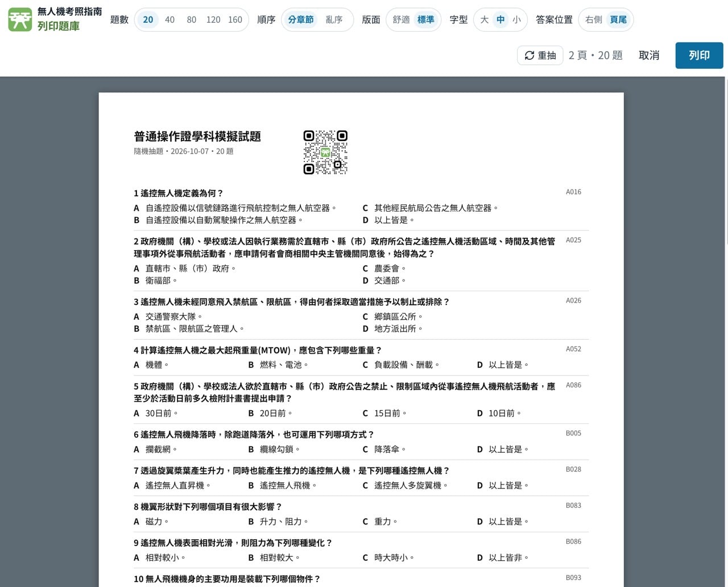Click option B 禁航區、限航區之管理人
Viewport: 728px width, 587px height.
189,329
